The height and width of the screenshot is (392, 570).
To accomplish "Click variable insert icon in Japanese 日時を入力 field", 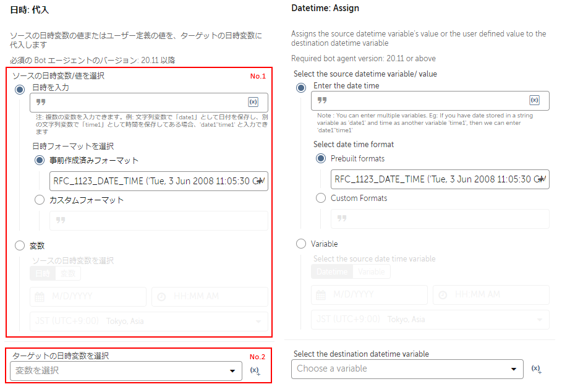I will (x=253, y=102).
